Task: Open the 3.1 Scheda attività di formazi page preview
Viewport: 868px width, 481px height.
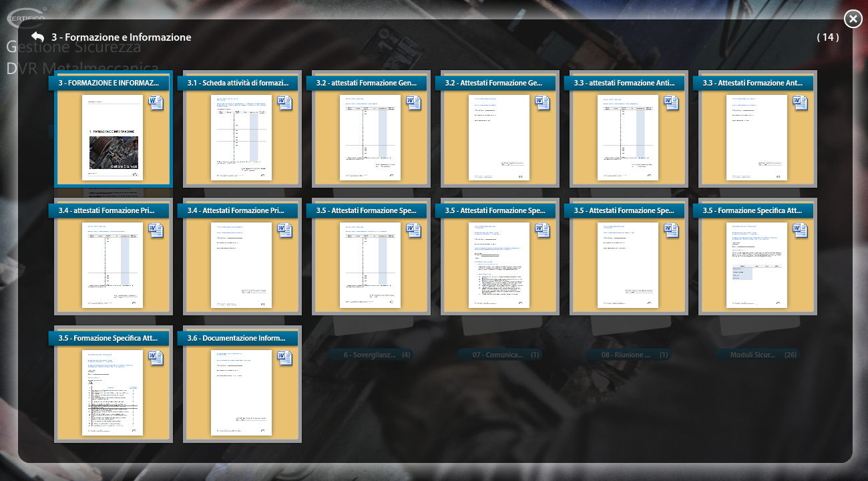Action: (241, 137)
